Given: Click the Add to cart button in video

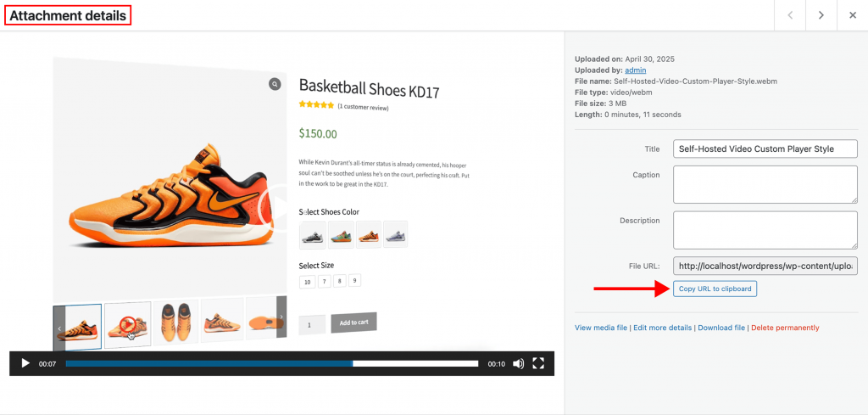Looking at the screenshot, I should (x=353, y=322).
